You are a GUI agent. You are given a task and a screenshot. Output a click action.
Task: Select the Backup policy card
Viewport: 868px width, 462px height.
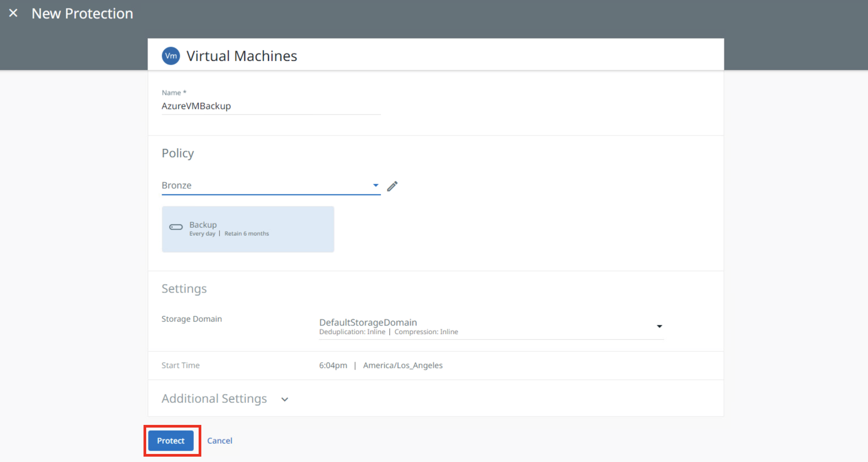click(248, 229)
